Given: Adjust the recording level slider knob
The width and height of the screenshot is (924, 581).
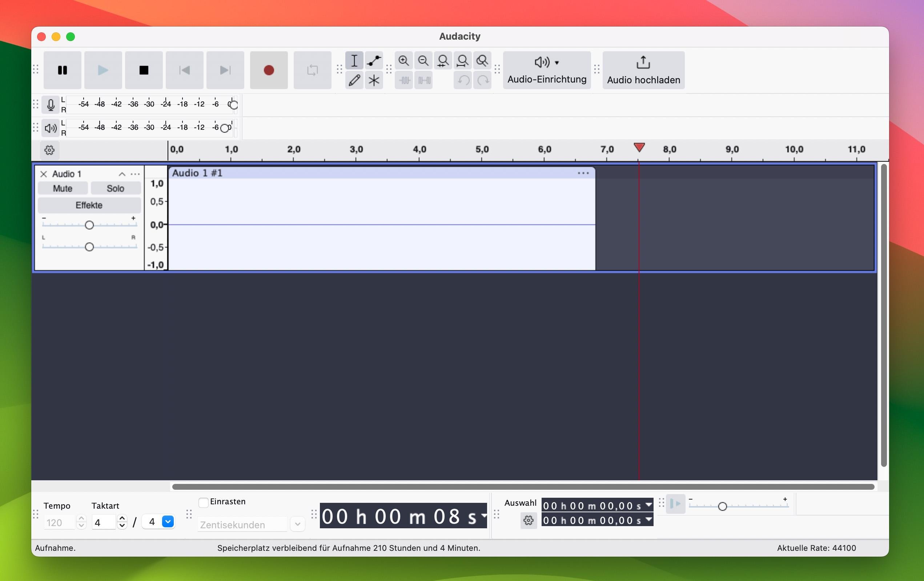Looking at the screenshot, I should pos(233,105).
